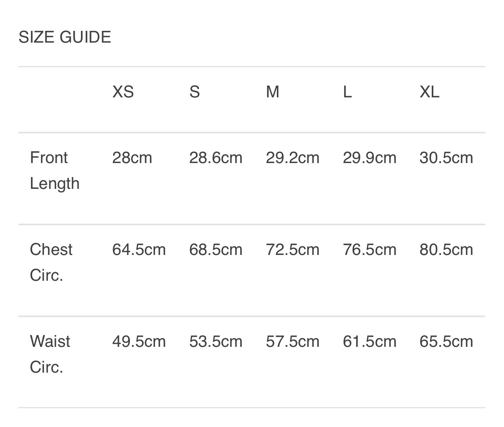Click the 53.5cm waist circumference value
The height and width of the screenshot is (427, 504).
[216, 341]
